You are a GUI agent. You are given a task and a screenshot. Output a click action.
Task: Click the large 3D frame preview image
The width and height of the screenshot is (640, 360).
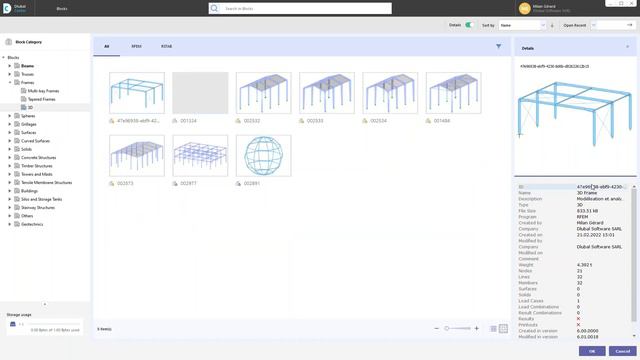[575, 114]
